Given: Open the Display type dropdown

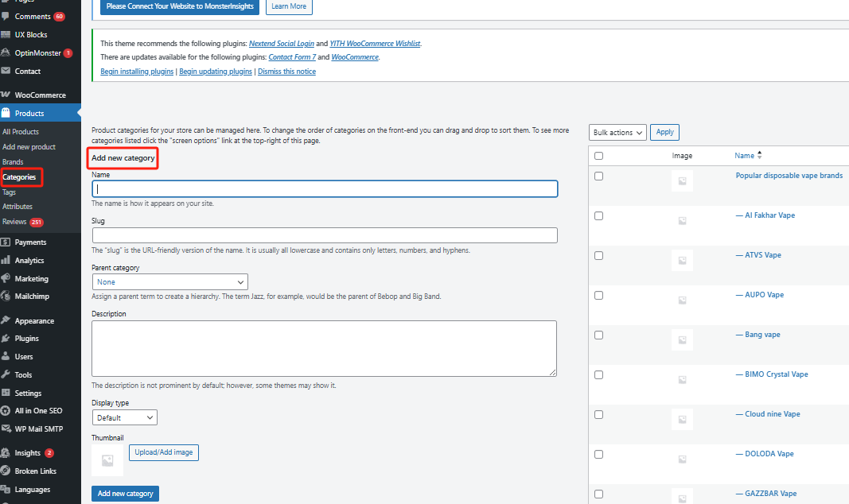Looking at the screenshot, I should (x=124, y=417).
